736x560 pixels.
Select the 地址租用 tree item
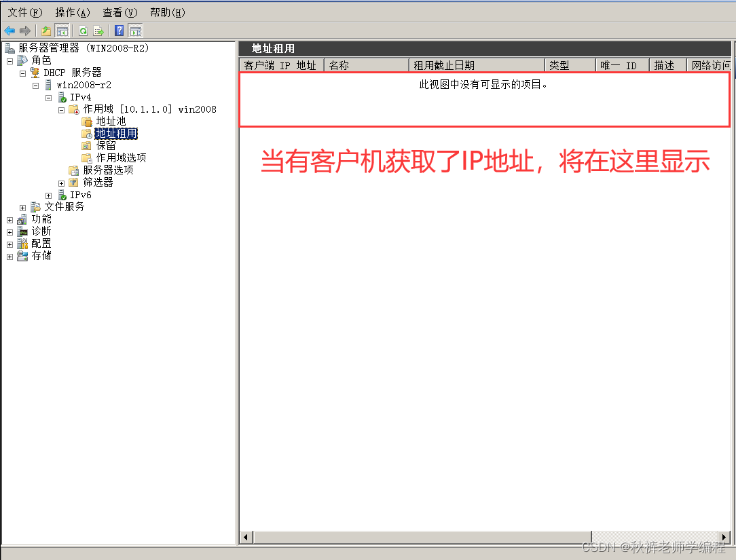pos(116,133)
